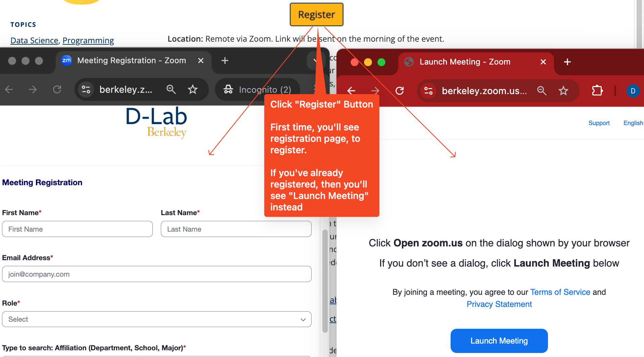Go back in the Meeting Registration window
Viewport: 644px width, 357px height.
click(x=9, y=89)
